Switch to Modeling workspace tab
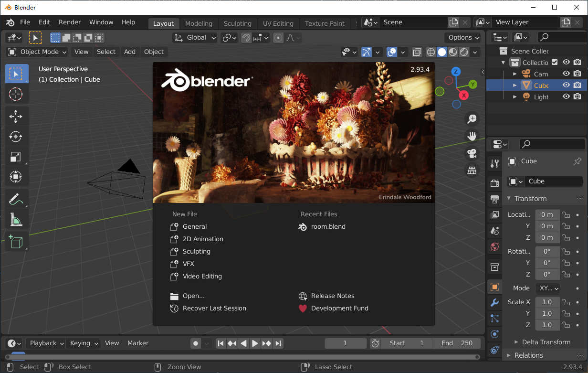Viewport: 588px width, 373px height. pos(199,23)
